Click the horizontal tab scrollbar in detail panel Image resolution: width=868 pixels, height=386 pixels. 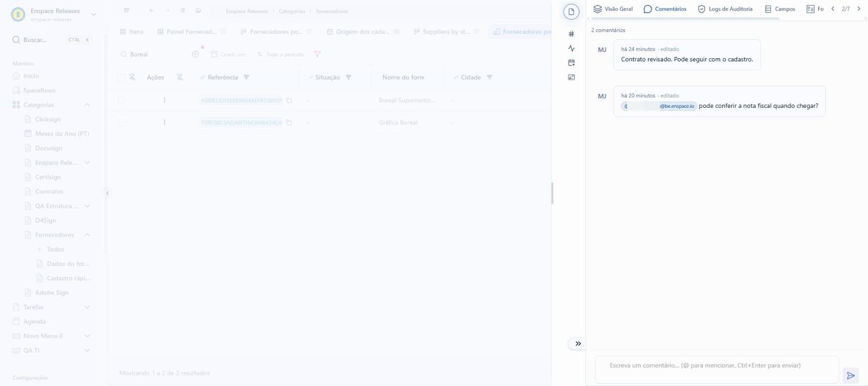tap(685, 19)
